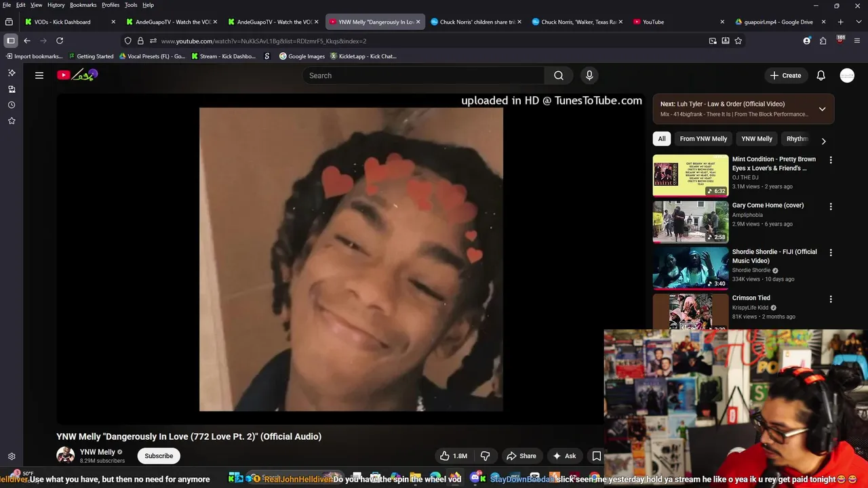Open the Tools menu
868x488 pixels.
[131, 5]
